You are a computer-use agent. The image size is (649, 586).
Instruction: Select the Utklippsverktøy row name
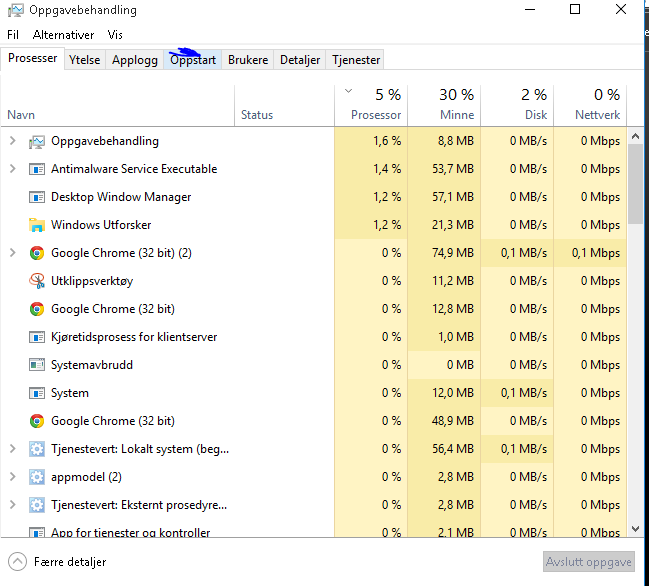[92, 281]
